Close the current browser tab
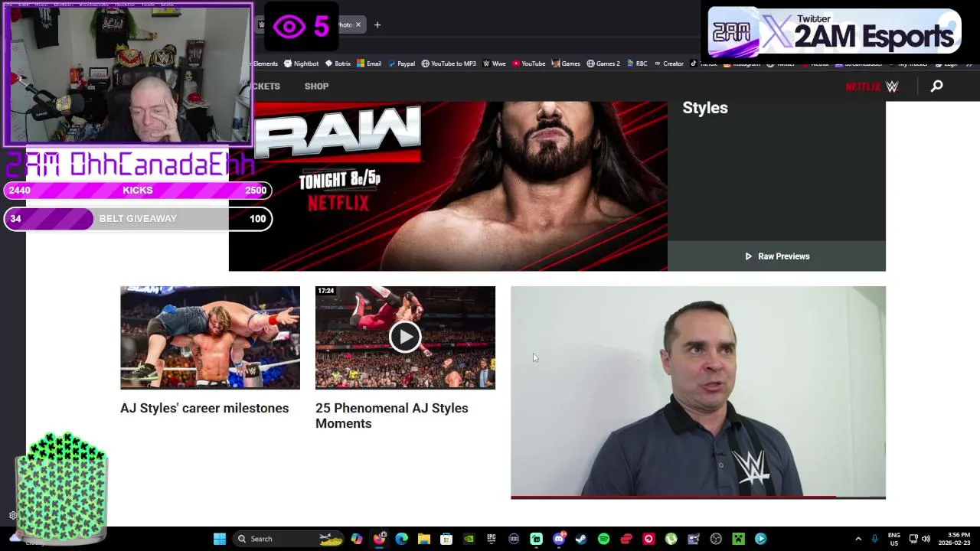The height and width of the screenshot is (551, 980). [x=358, y=24]
